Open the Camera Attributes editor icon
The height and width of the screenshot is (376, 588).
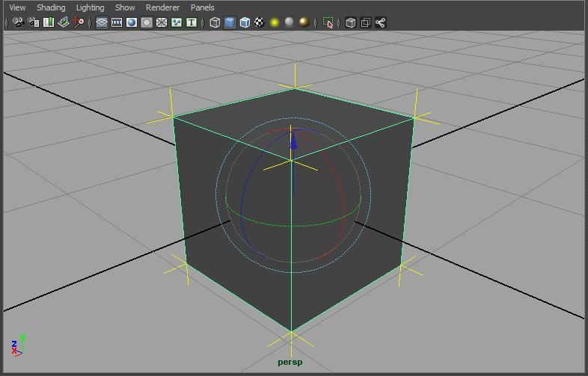[34, 22]
